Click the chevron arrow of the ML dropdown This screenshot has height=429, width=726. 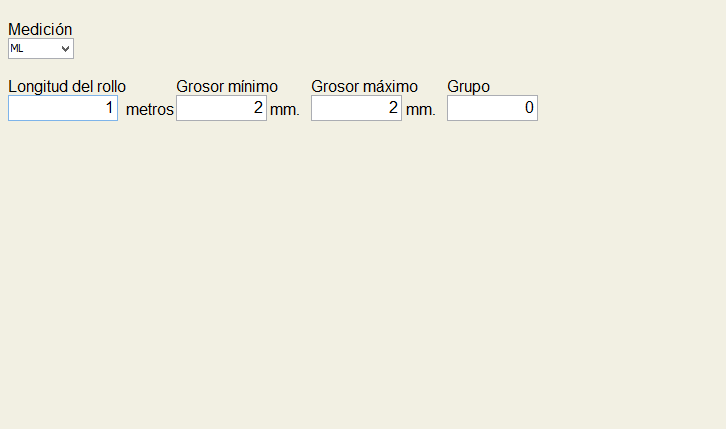tap(65, 49)
